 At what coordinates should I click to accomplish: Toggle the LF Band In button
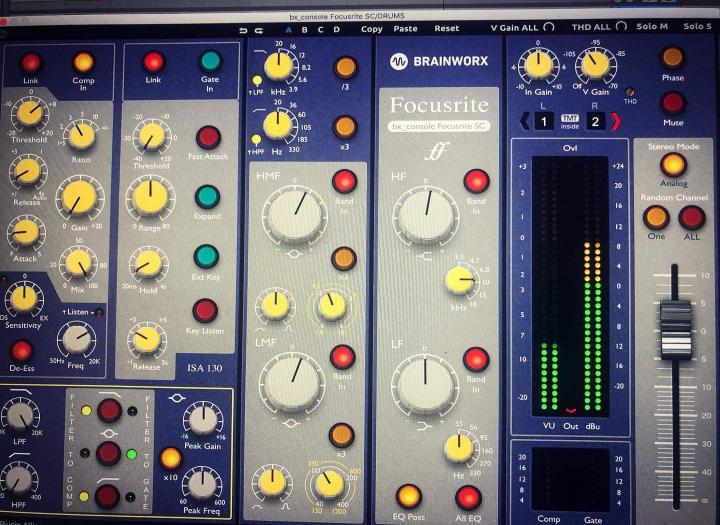(x=476, y=360)
